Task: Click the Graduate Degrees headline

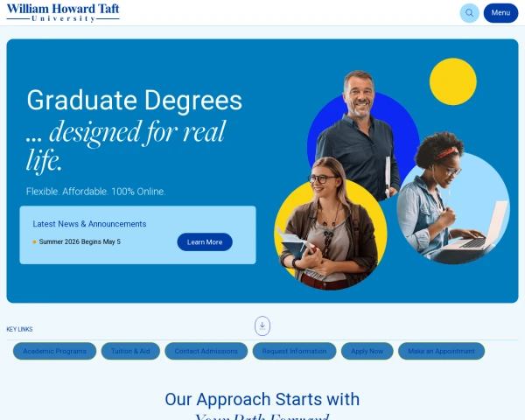Action: pyautogui.click(x=134, y=100)
